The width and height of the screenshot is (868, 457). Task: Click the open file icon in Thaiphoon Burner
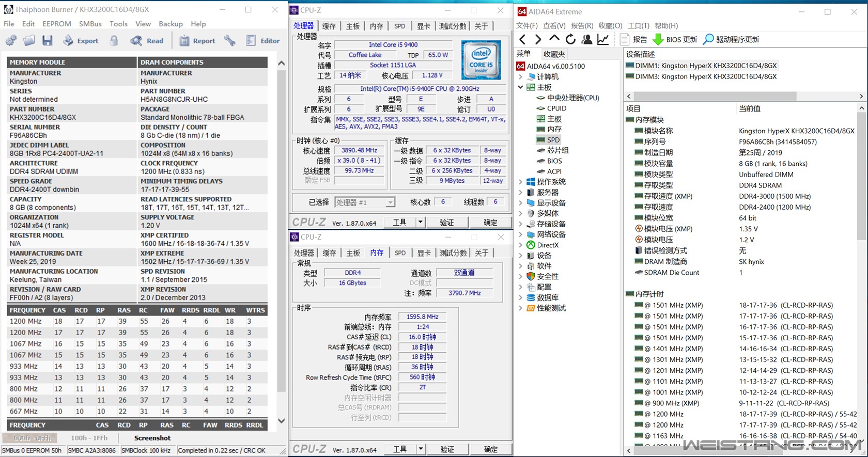(29, 41)
